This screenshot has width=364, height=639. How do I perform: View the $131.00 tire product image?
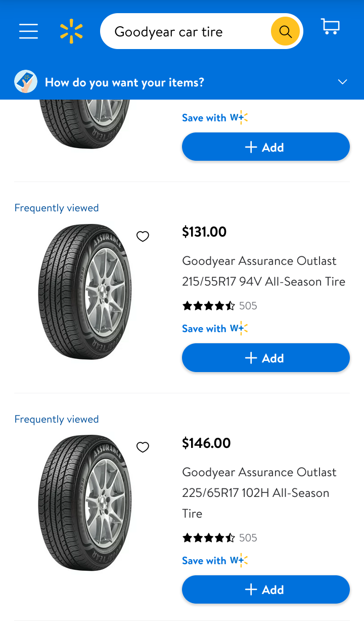(x=85, y=292)
